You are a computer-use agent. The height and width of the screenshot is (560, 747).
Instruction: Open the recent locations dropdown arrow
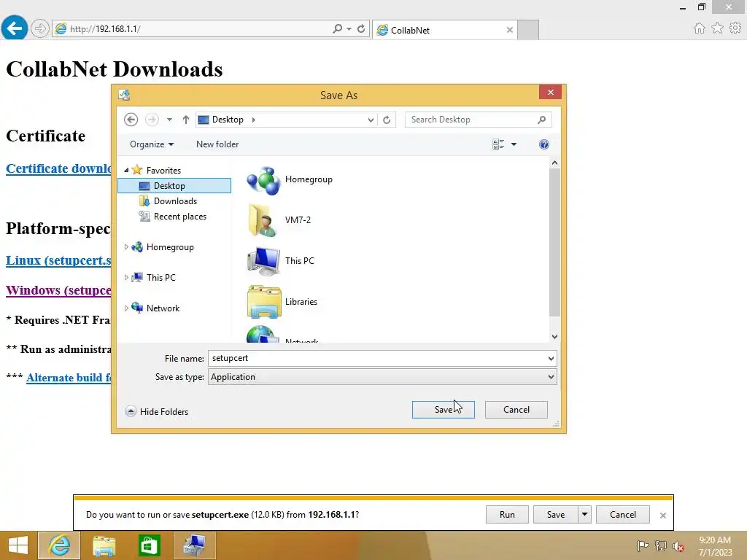coord(169,120)
